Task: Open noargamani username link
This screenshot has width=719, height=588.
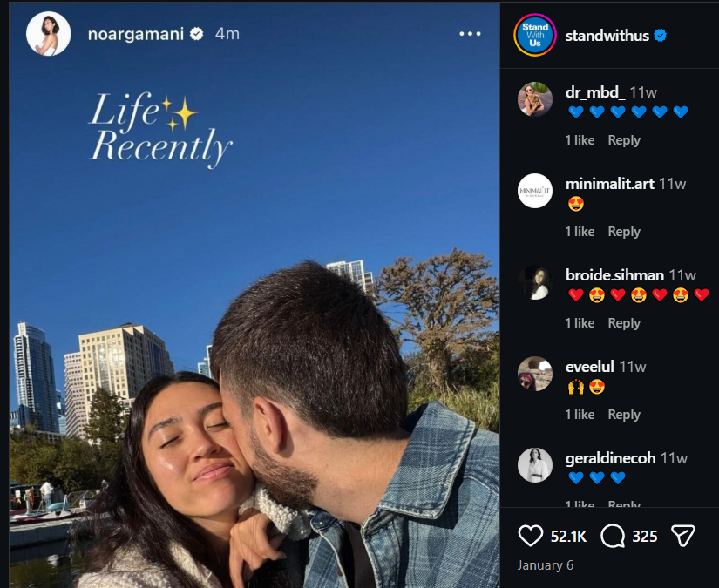Action: (x=136, y=34)
